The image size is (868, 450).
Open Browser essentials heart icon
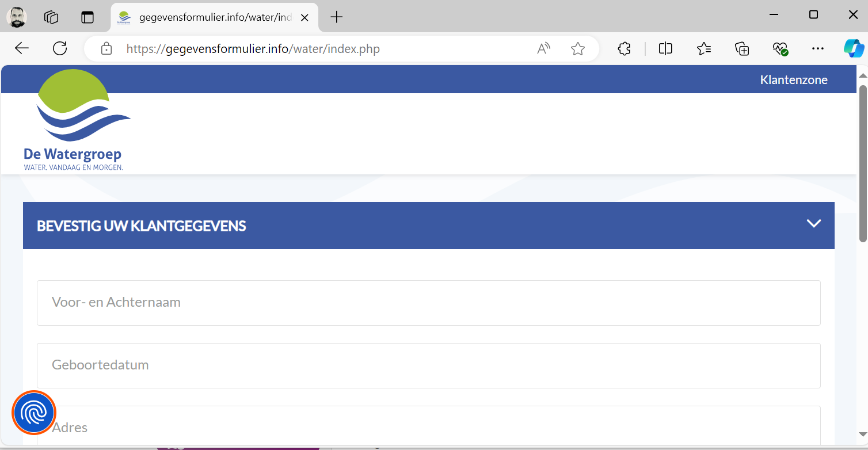pyautogui.click(x=781, y=49)
